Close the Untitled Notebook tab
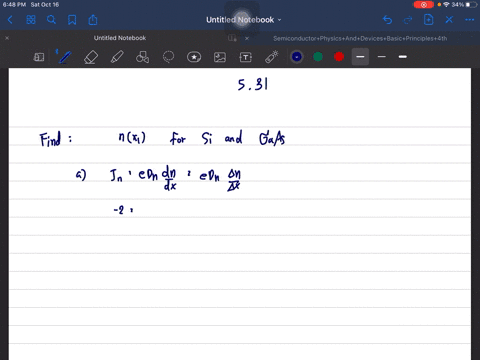This screenshot has width=480, height=360. [x=7, y=38]
